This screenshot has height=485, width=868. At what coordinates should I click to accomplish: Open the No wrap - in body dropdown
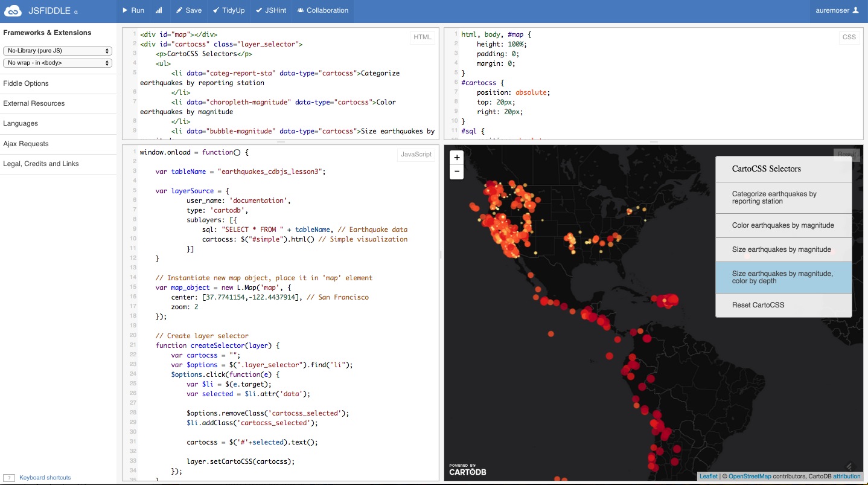57,63
